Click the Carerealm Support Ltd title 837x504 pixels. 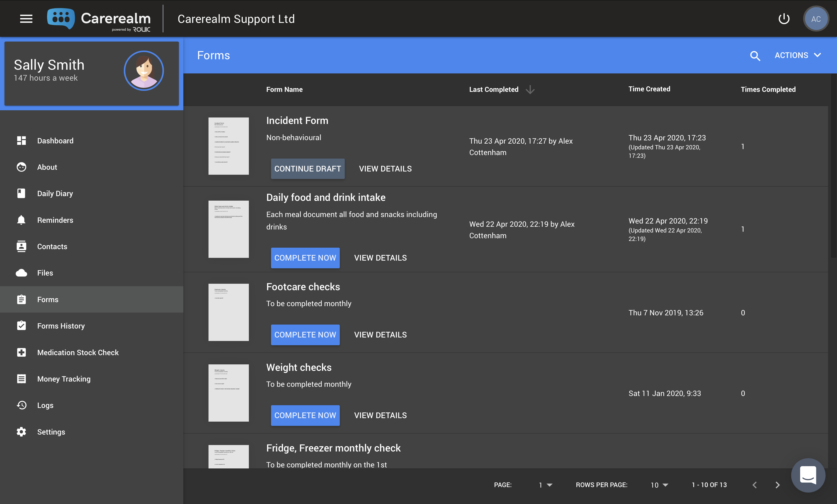(x=236, y=19)
